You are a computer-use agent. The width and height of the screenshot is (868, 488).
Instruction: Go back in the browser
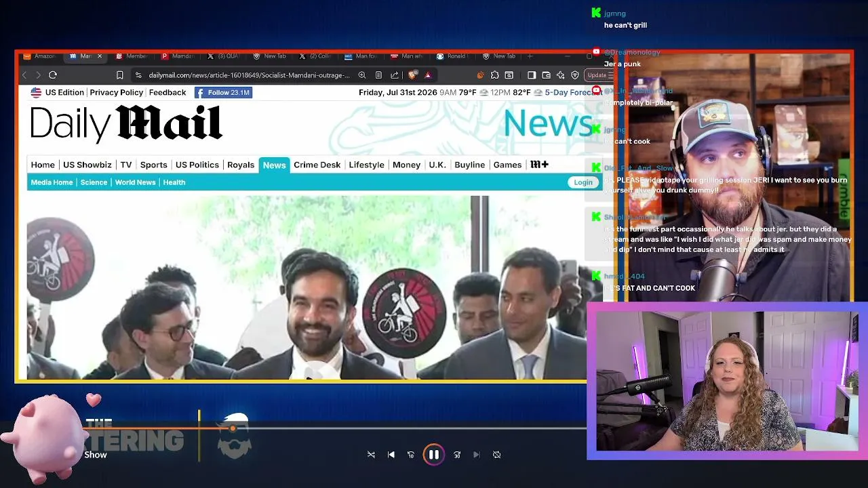25,75
